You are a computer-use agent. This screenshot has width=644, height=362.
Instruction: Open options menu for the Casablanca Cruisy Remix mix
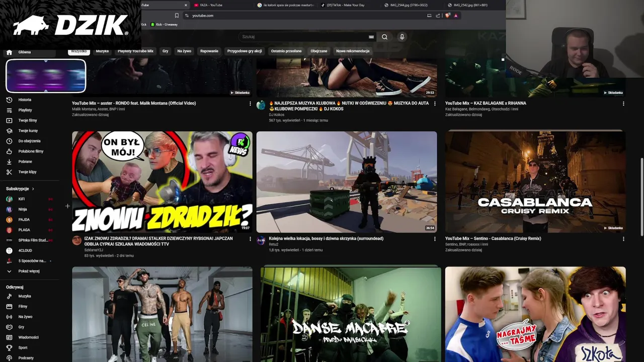pos(623,239)
